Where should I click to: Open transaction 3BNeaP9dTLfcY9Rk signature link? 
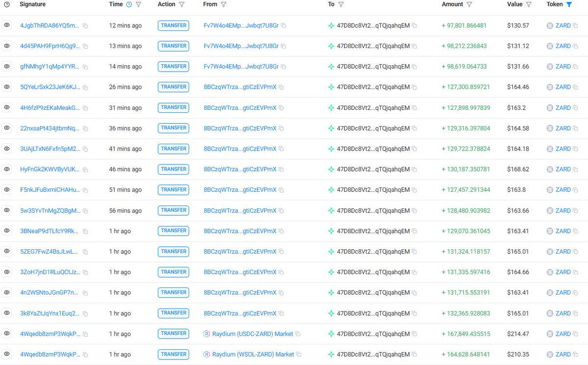tap(49, 231)
